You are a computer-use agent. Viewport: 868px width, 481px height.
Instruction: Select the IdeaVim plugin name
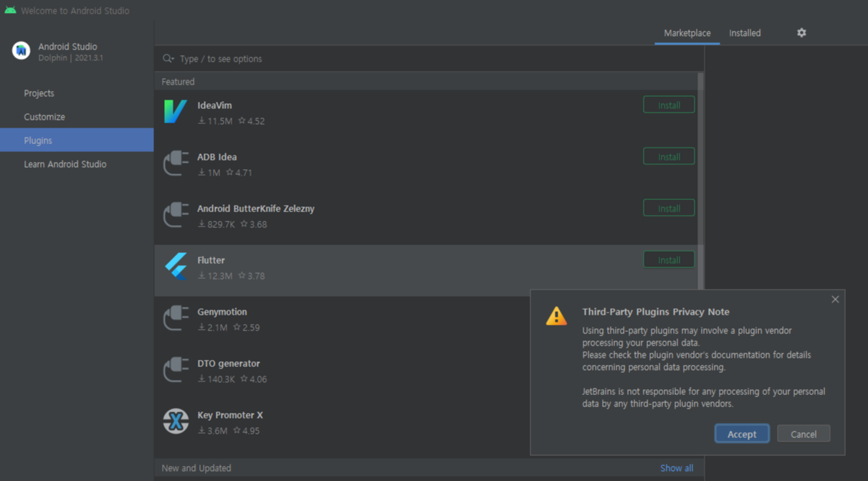pos(214,105)
